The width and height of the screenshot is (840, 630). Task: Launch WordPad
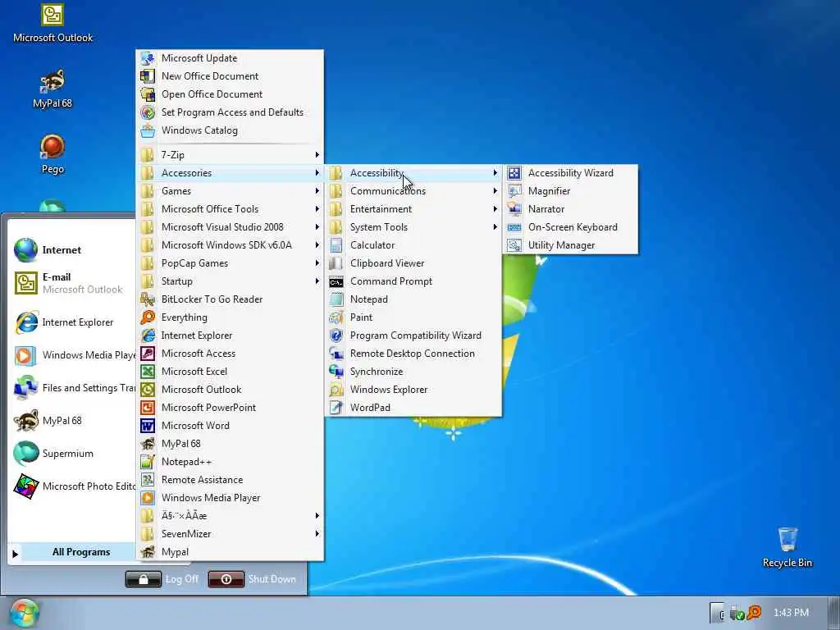(413, 407)
